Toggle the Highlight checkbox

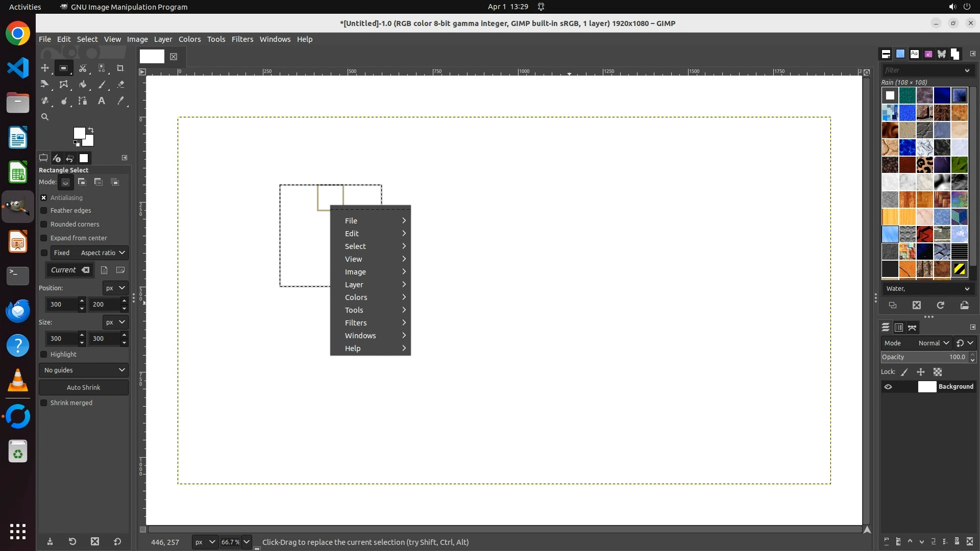click(44, 354)
